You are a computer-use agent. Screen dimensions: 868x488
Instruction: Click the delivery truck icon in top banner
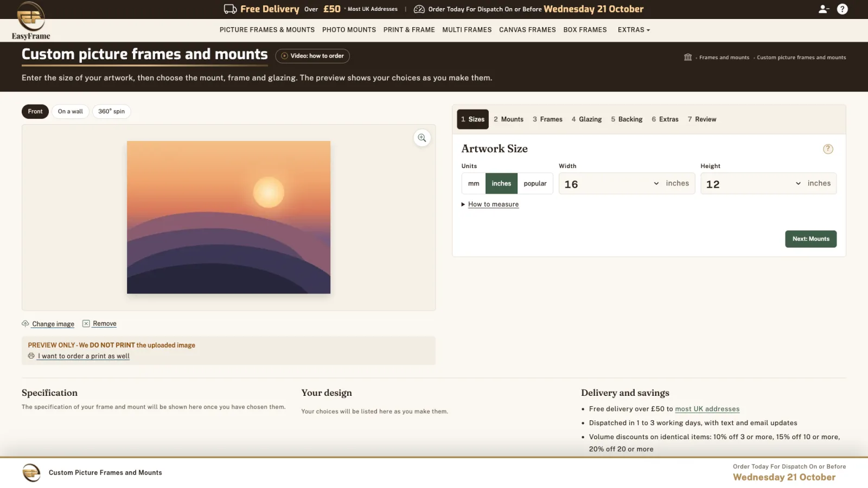click(x=230, y=9)
